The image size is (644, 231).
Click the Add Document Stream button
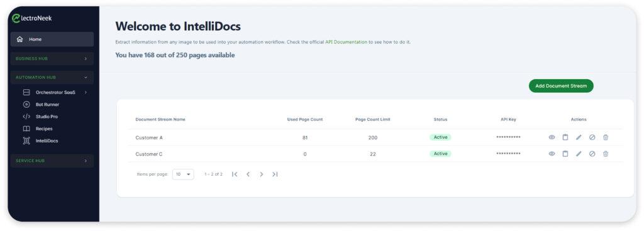561,86
